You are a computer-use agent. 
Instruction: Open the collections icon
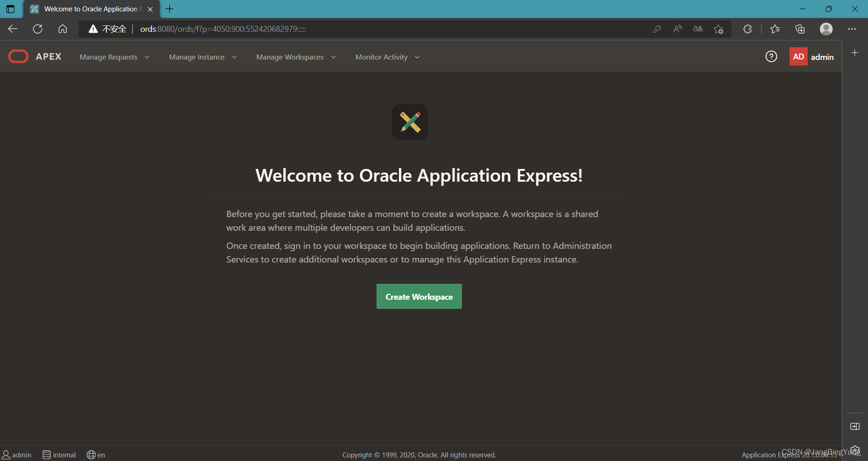[800, 29]
